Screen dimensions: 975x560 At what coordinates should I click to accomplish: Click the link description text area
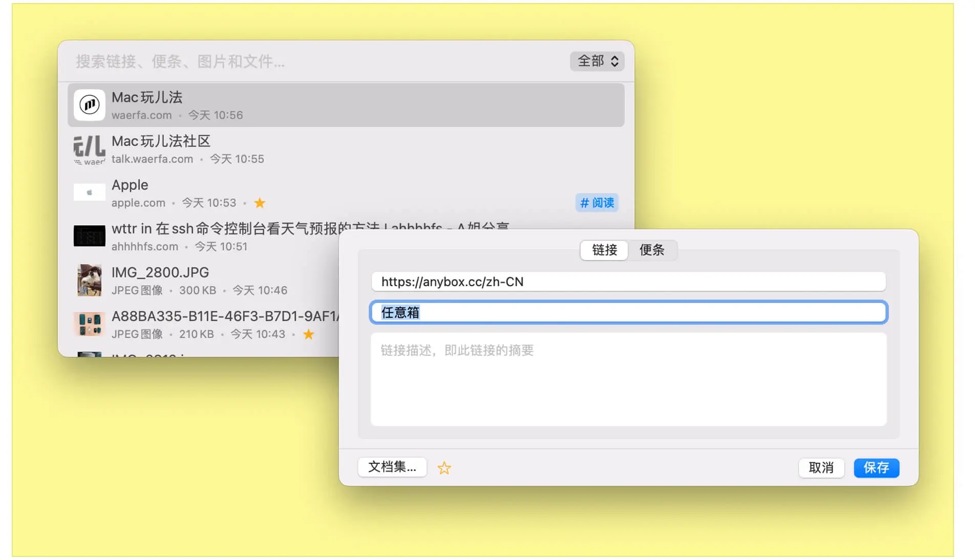628,379
